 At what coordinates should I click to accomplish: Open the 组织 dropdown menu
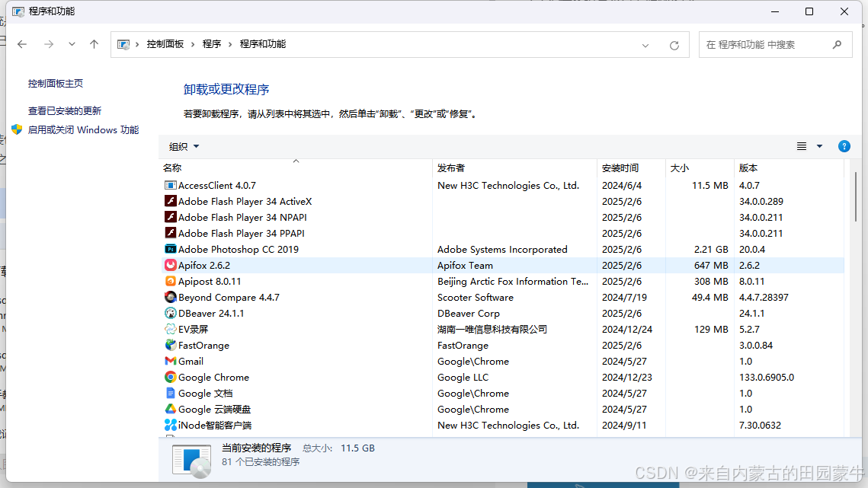[184, 147]
